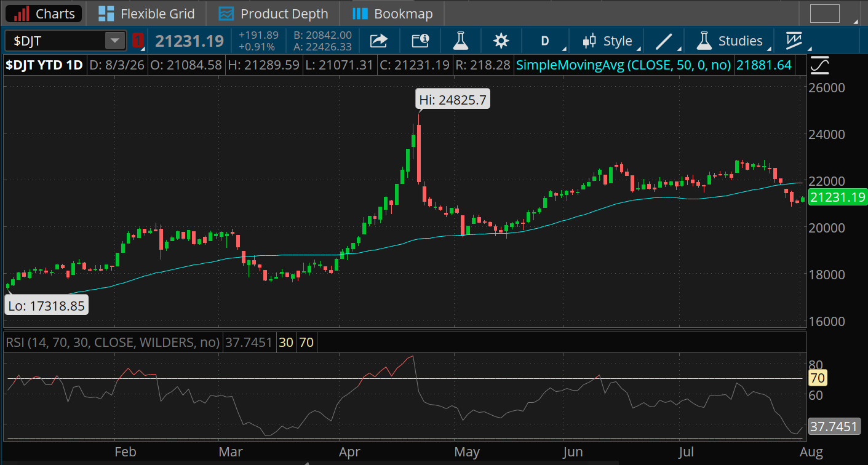Image resolution: width=868 pixels, height=465 pixels.
Task: Click the close value C: 21231.19
Action: (x=413, y=65)
